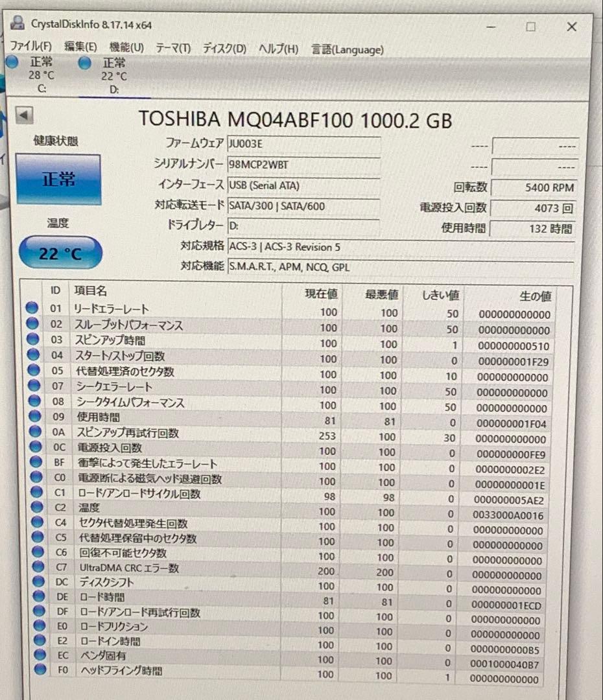Click status circle for attribute C2 温度
Screen dimensions: 603x700
[x=36, y=507]
